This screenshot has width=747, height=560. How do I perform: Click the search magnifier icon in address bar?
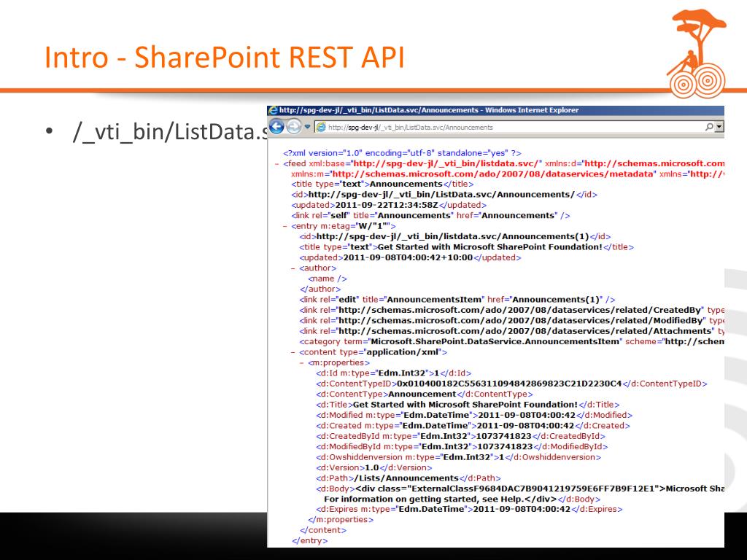coord(709,127)
